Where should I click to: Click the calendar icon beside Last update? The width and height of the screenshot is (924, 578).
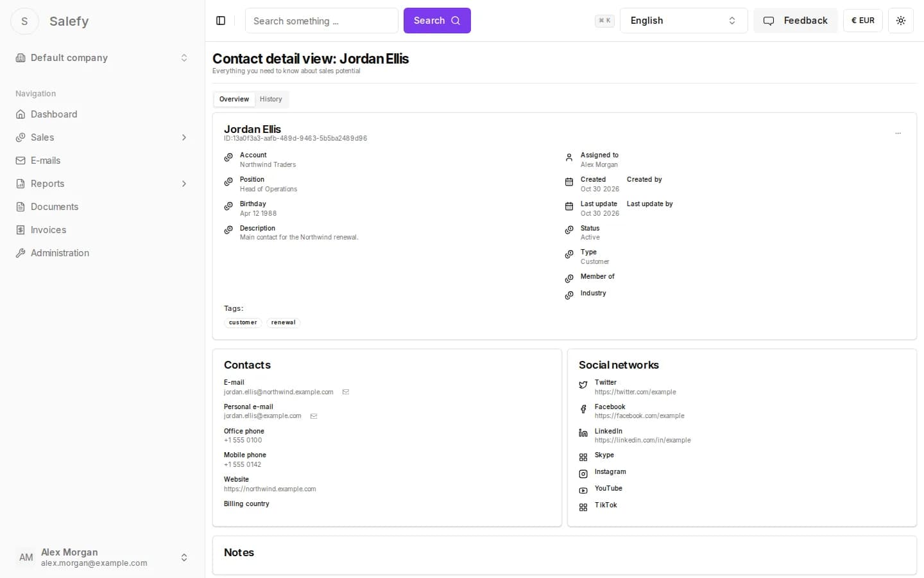click(569, 206)
